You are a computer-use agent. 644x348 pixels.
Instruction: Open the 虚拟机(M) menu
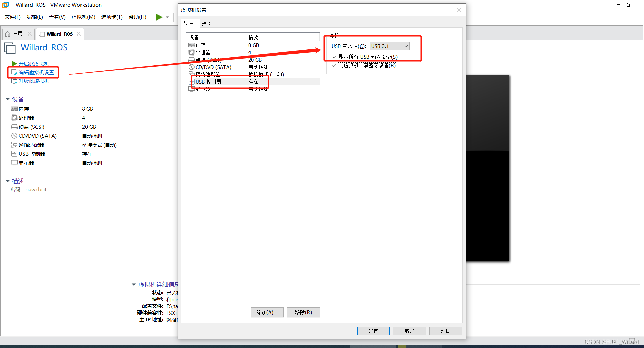click(84, 17)
